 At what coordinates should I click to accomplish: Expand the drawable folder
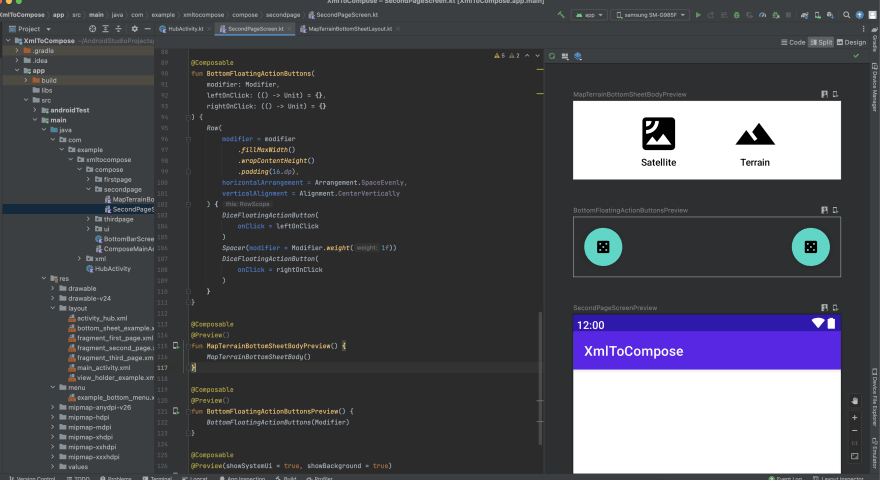point(53,289)
